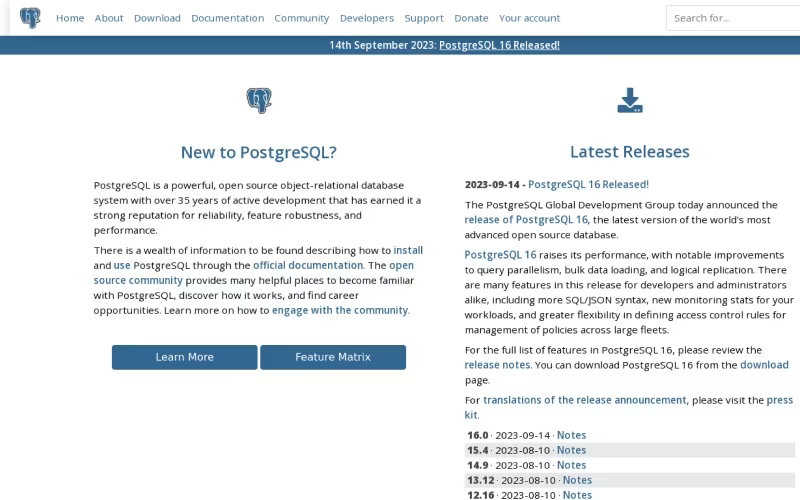This screenshot has width=800, height=500.
Task: Focus the Search for... input field
Action: (x=733, y=18)
